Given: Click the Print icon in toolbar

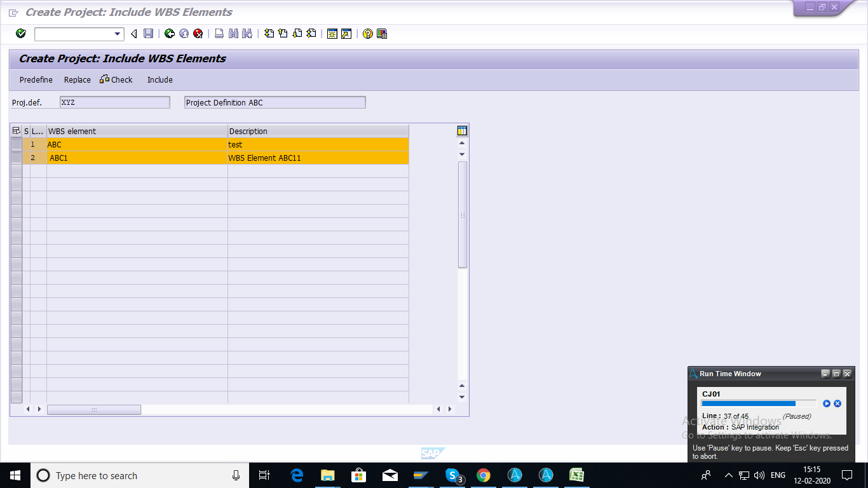Looking at the screenshot, I should coord(219,34).
